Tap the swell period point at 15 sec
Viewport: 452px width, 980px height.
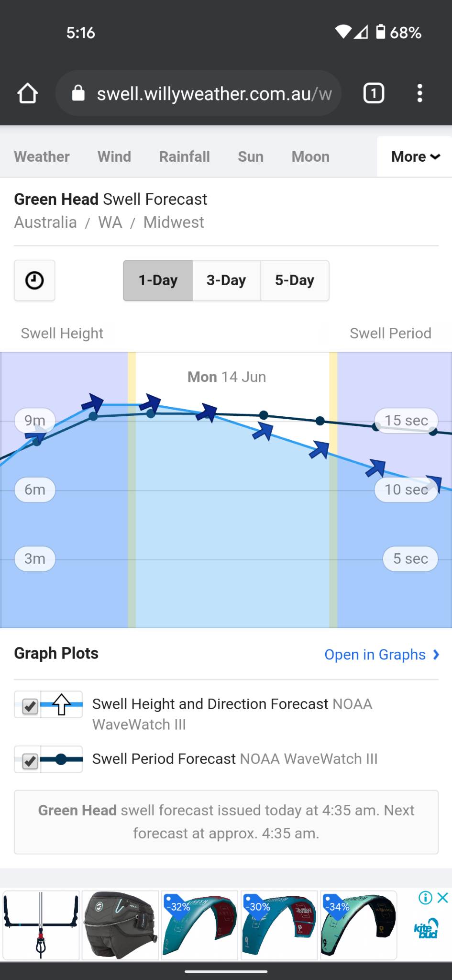376,426
